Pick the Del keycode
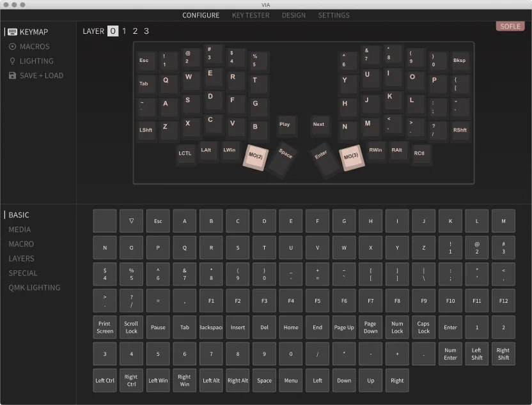The image size is (532, 405). (264, 328)
